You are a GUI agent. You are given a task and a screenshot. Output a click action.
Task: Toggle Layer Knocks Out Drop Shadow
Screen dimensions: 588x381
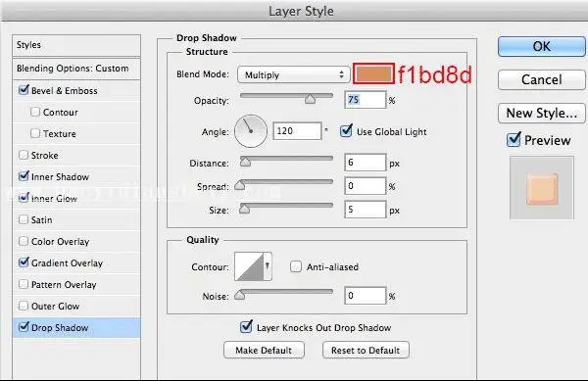pos(246,327)
